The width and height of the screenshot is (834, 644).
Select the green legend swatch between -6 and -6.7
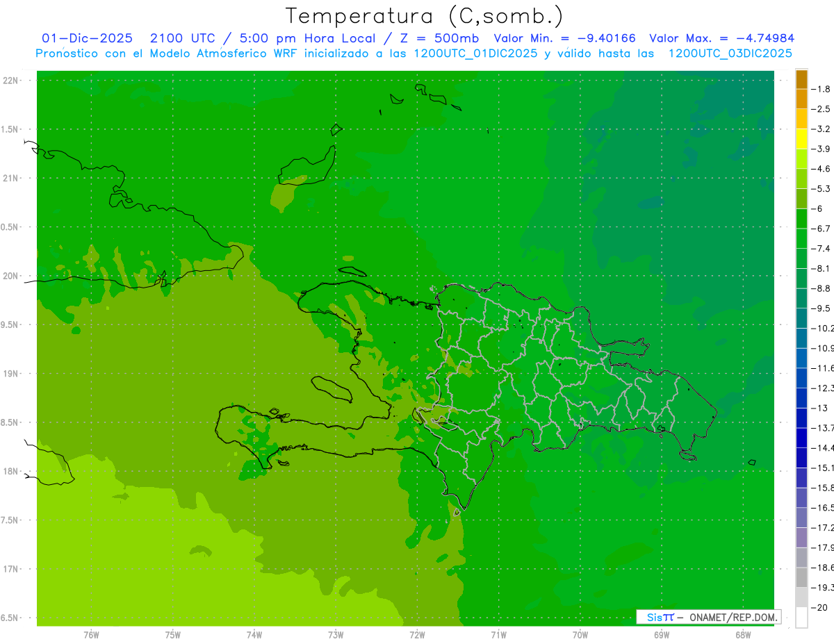tap(801, 218)
